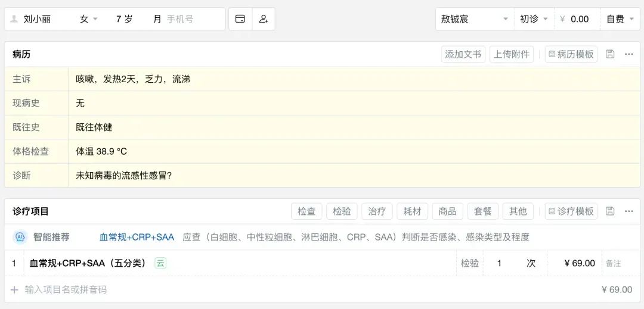Image resolution: width=644 pixels, height=309 pixels.
Task: Save the treatment items section
Action: click(x=610, y=211)
